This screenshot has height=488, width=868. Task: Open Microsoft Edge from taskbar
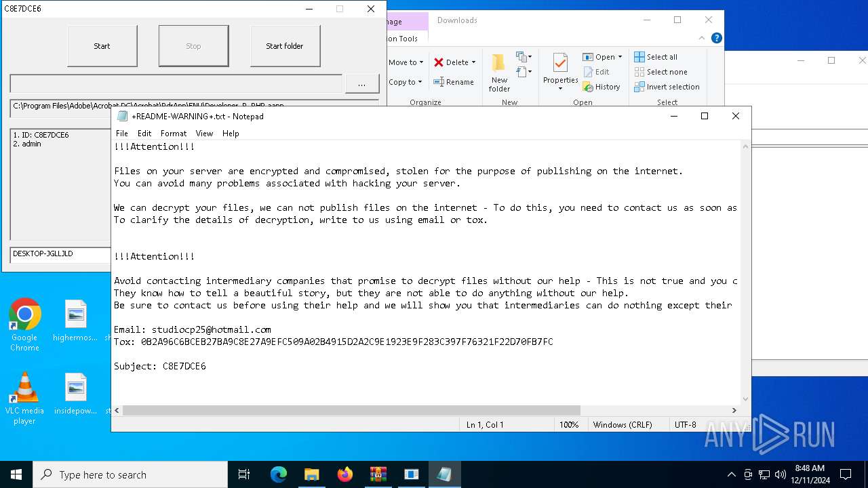coord(279,474)
